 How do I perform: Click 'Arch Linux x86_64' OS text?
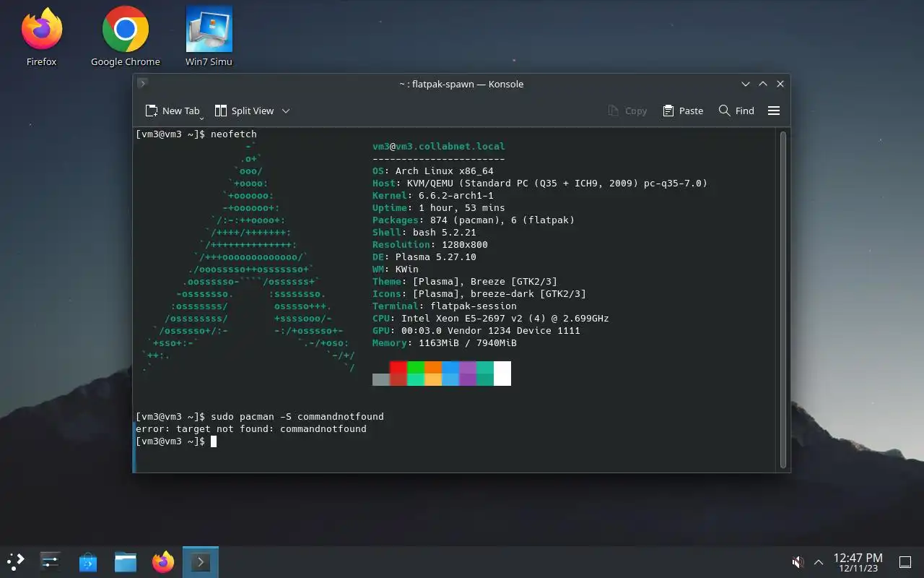445,171
